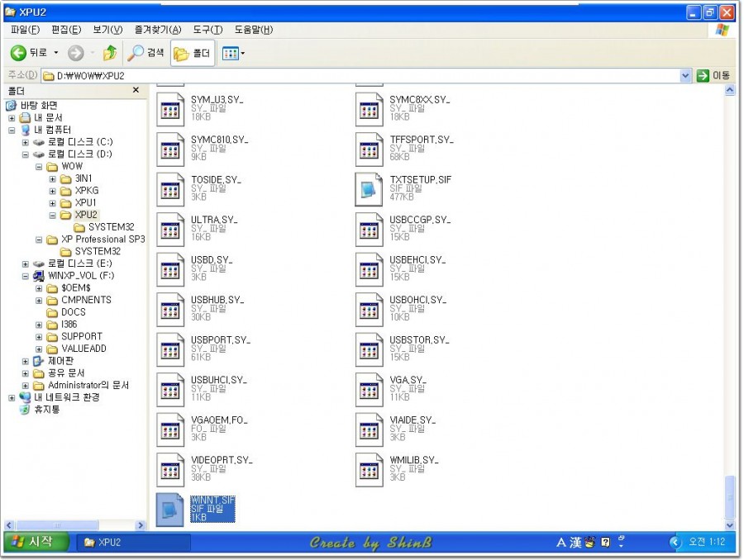Select the SYMC8XX.SY_ file icon

pos(370,110)
